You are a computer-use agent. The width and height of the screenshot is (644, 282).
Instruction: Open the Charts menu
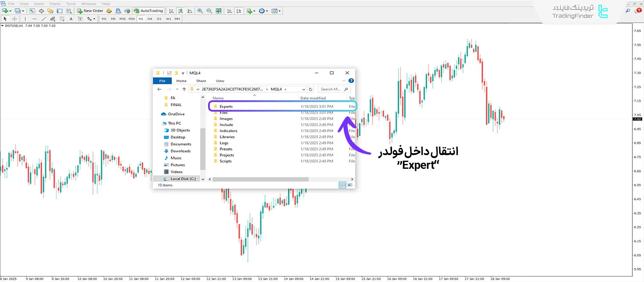tap(55, 4)
